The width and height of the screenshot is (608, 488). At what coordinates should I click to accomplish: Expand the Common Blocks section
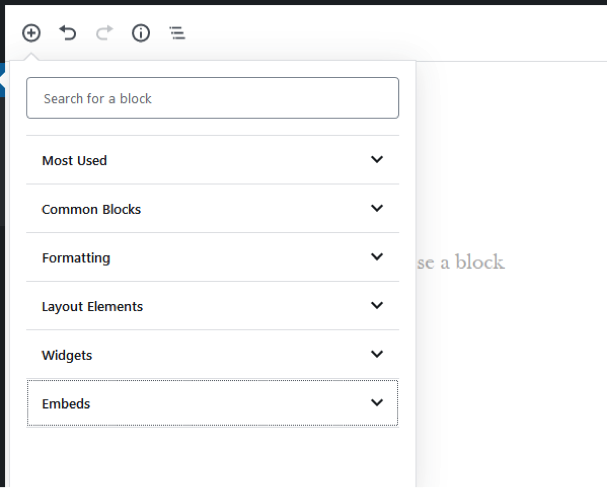pyautogui.click(x=212, y=209)
